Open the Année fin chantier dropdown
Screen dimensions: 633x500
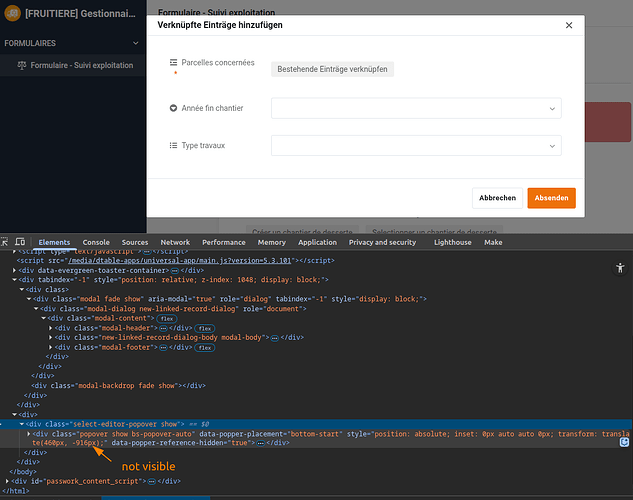416,108
